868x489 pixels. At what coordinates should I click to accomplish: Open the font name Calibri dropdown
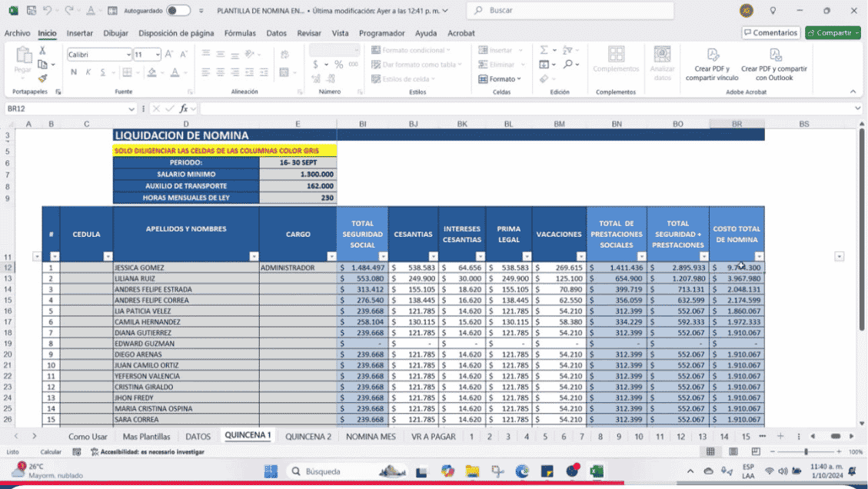click(x=128, y=55)
